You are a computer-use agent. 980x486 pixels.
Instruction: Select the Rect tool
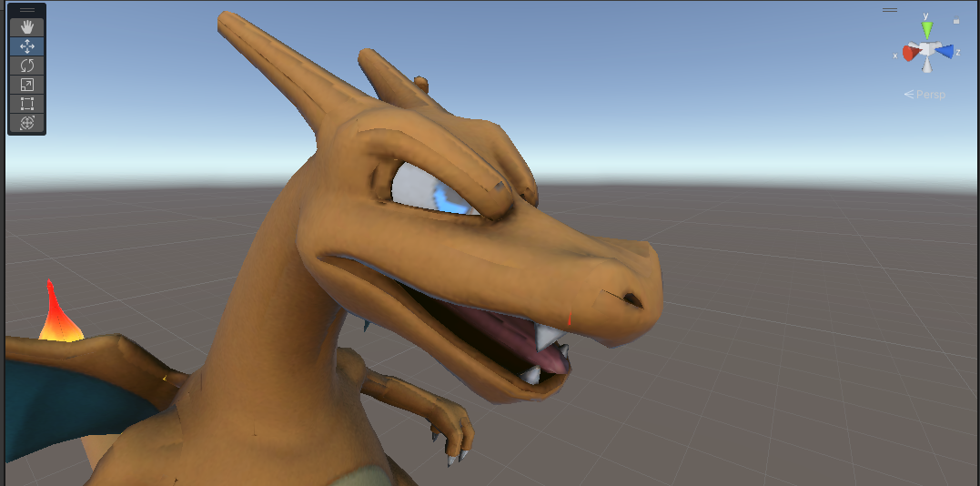(27, 104)
